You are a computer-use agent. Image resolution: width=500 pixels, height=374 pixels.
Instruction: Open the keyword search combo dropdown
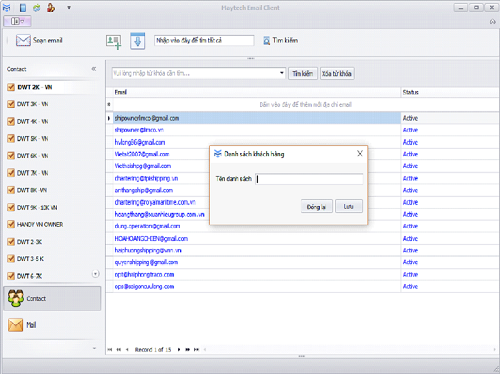tap(282, 73)
